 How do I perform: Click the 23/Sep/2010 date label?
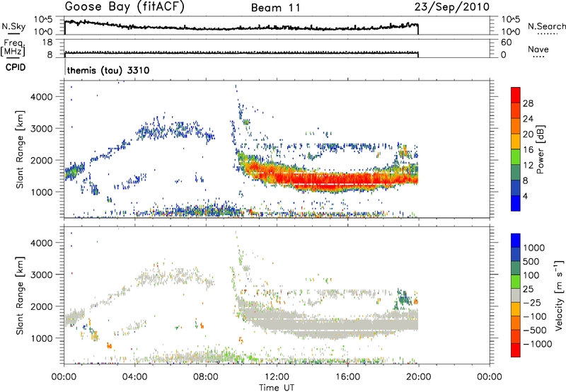coord(452,7)
